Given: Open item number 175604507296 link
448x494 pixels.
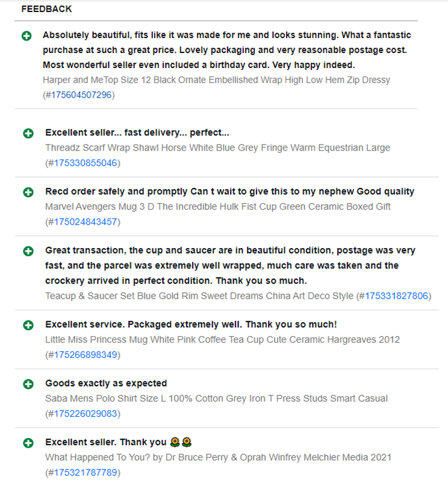Looking at the screenshot, I should [x=81, y=95].
